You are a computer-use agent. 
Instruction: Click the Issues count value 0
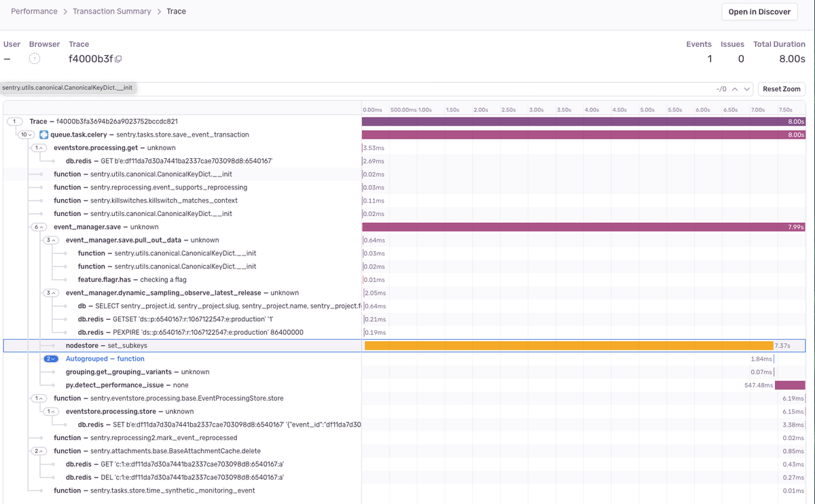point(741,59)
